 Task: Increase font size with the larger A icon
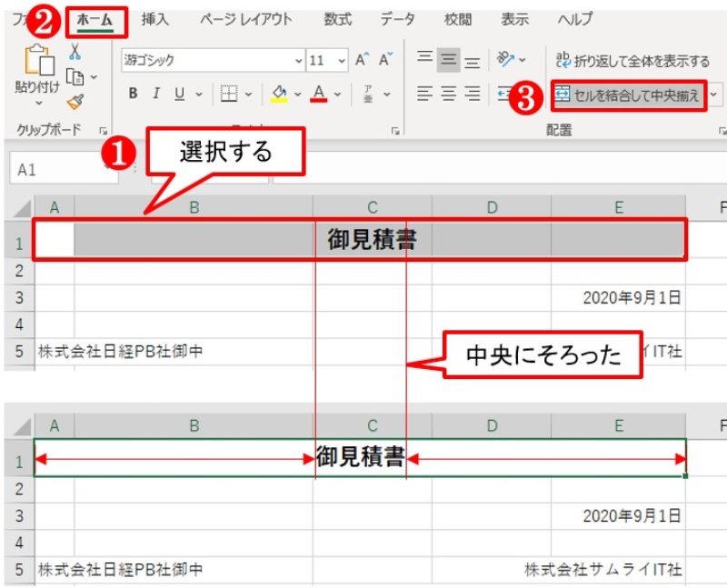tap(362, 60)
